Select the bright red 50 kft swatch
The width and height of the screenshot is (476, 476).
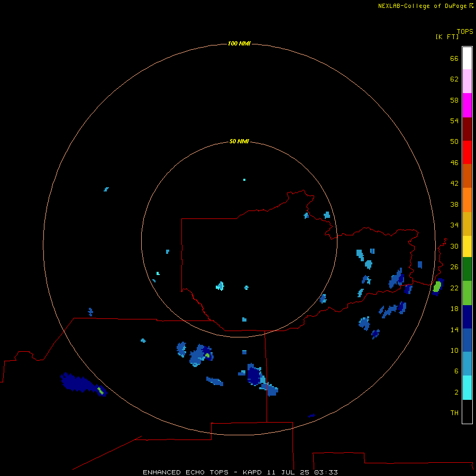coord(467,152)
